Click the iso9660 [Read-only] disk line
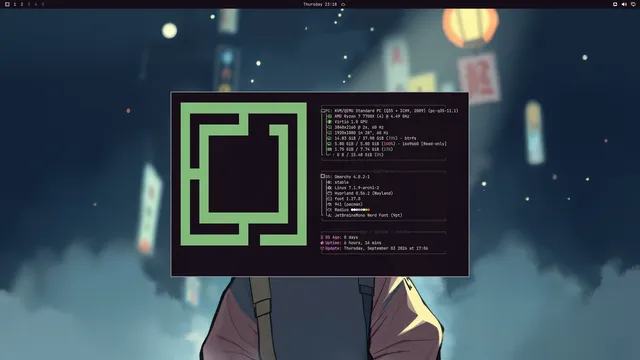 pos(390,144)
